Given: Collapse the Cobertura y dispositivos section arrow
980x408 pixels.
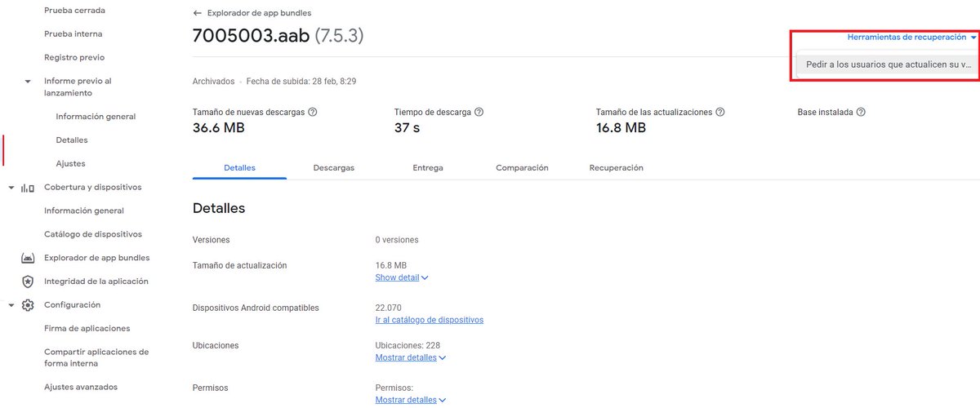Looking at the screenshot, I should tap(11, 188).
